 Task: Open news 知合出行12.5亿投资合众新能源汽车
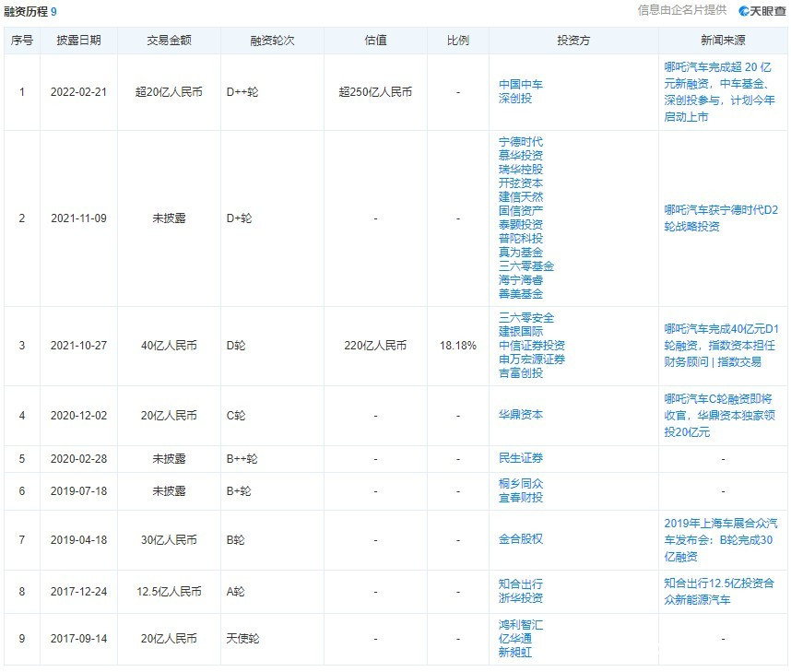719,591
